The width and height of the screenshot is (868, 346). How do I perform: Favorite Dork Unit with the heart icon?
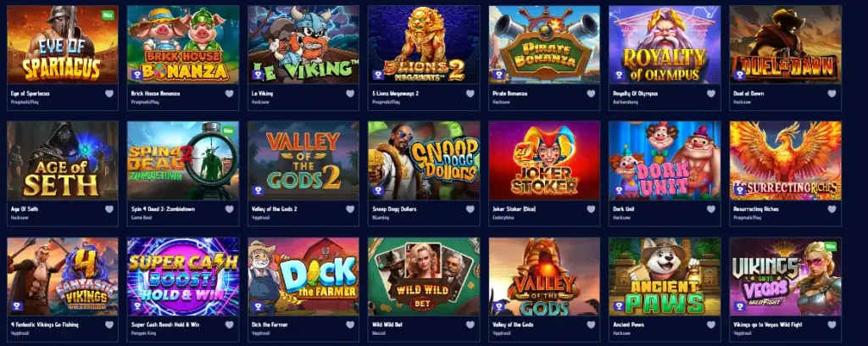(x=711, y=209)
